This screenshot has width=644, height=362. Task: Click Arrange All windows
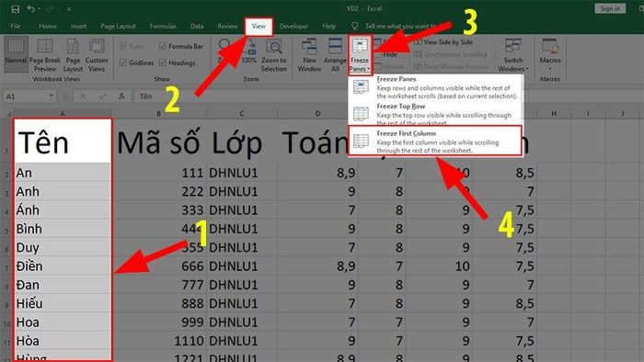point(335,55)
